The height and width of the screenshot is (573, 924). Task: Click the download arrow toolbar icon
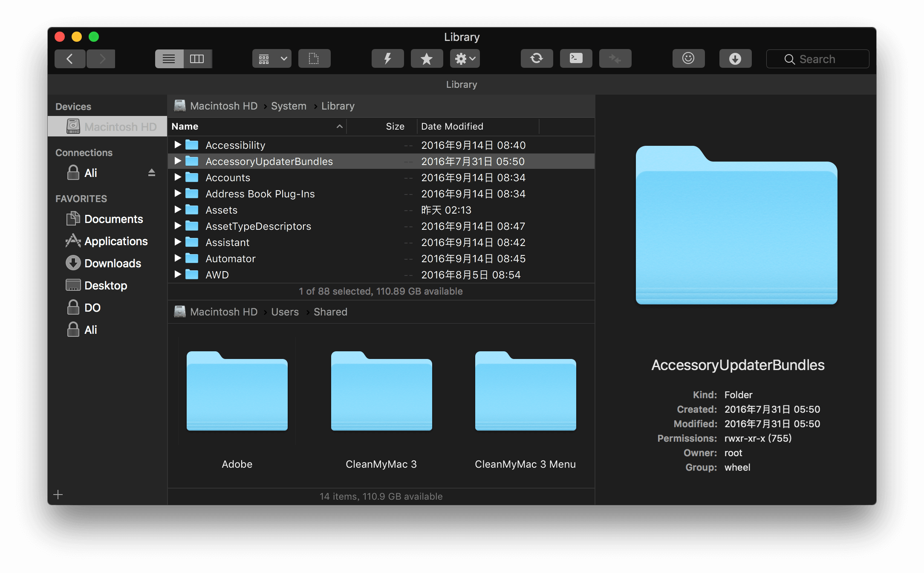[735, 59]
